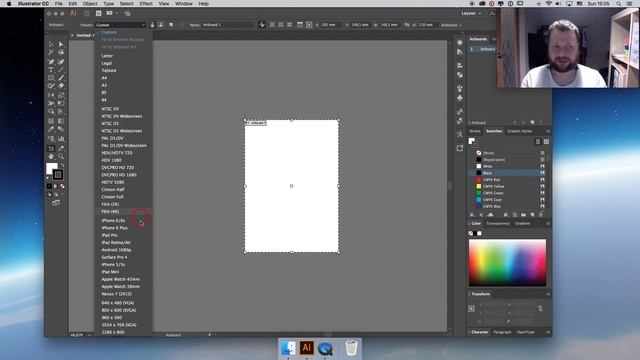Switch to the OpenType tab
Image resolution: width=640 pixels, height=360 pixels.
coord(525,332)
